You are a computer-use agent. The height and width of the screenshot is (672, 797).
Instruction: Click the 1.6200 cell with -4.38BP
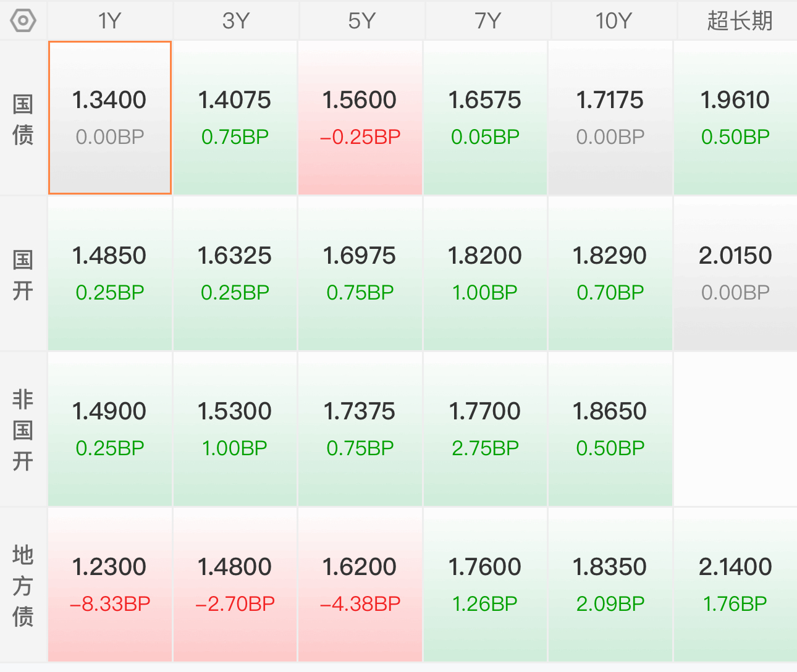coord(360,585)
